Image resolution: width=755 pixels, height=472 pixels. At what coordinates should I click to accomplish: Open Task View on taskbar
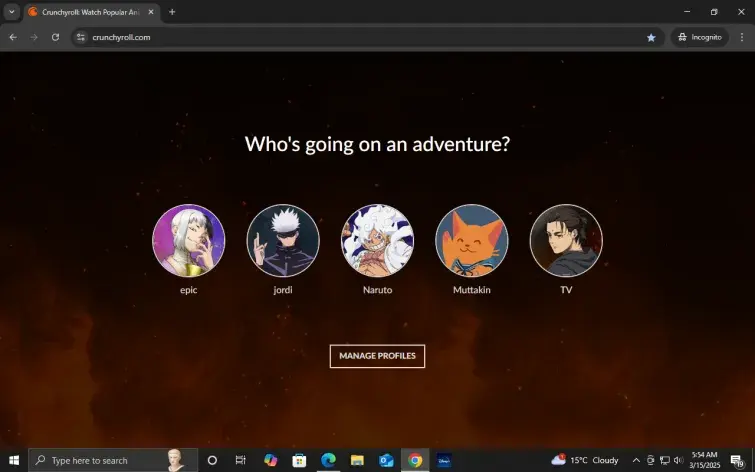pyautogui.click(x=240, y=460)
